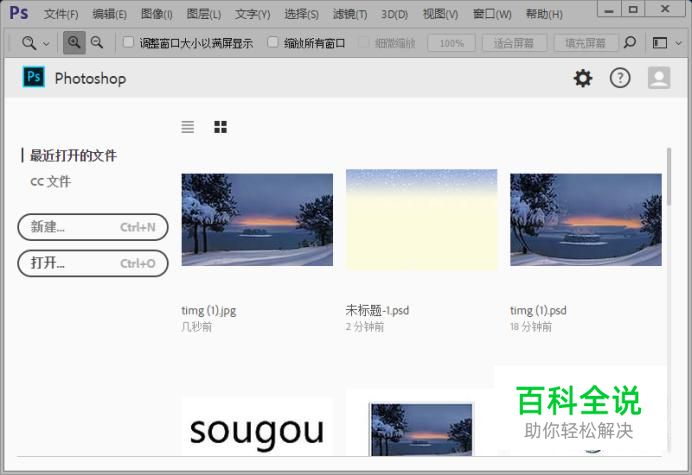This screenshot has height=475, width=692.
Task: Open the 图层(L) menu
Action: tap(203, 14)
